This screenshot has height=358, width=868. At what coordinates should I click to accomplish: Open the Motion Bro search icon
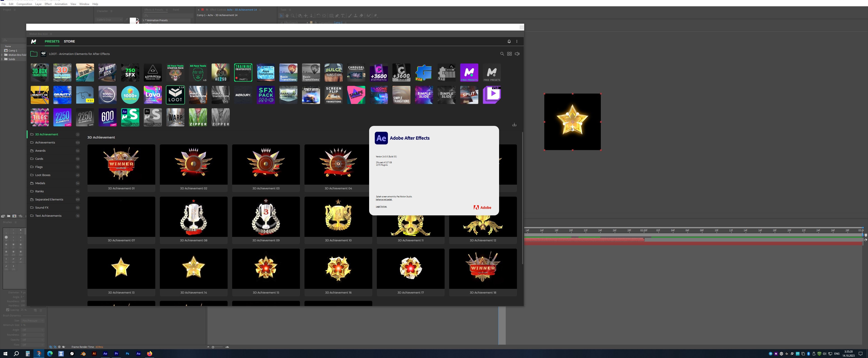tap(502, 54)
